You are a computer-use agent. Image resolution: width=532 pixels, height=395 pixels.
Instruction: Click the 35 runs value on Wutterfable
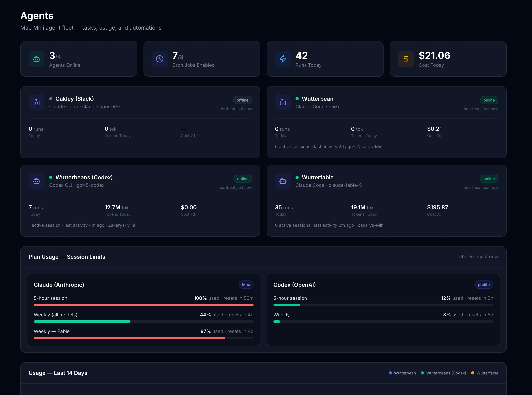pos(284,208)
